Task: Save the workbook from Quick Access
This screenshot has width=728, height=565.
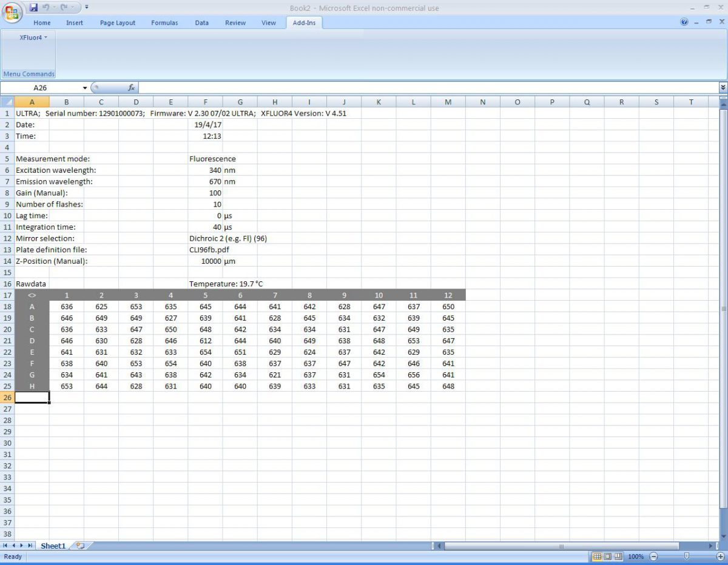Action: (x=33, y=7)
